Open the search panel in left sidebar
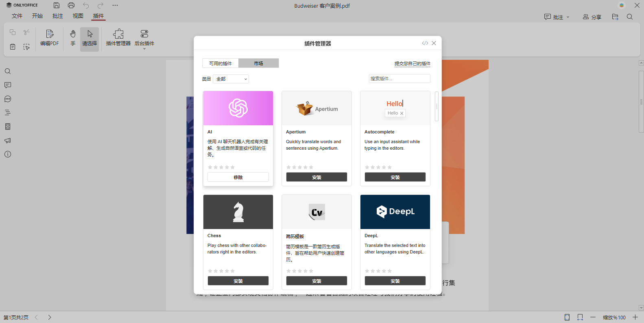This screenshot has height=323, width=644. point(8,71)
